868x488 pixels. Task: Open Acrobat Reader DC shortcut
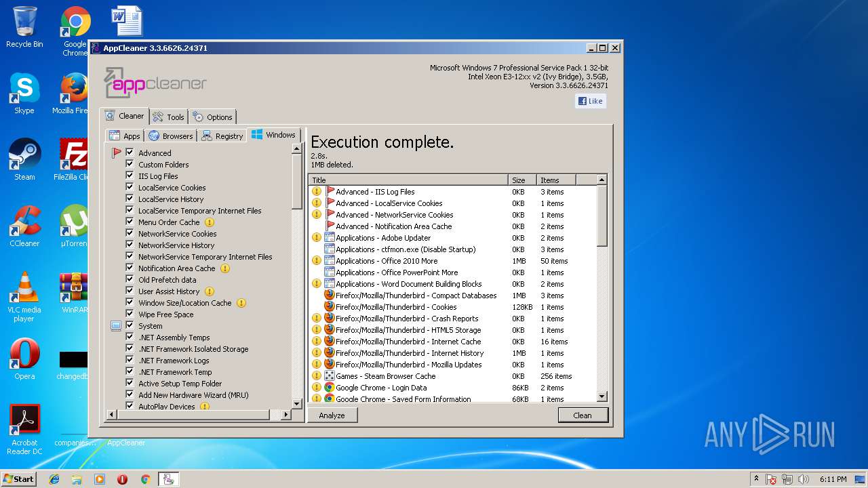[x=24, y=430]
